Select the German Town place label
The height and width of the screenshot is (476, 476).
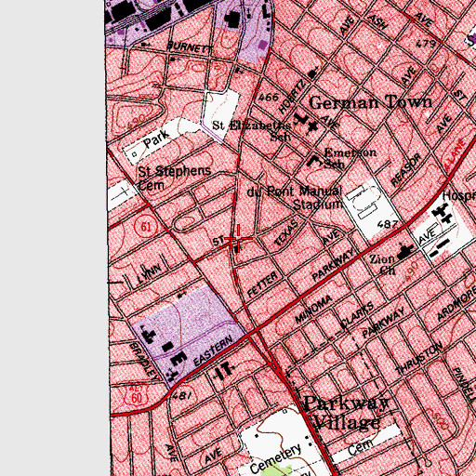(370, 102)
